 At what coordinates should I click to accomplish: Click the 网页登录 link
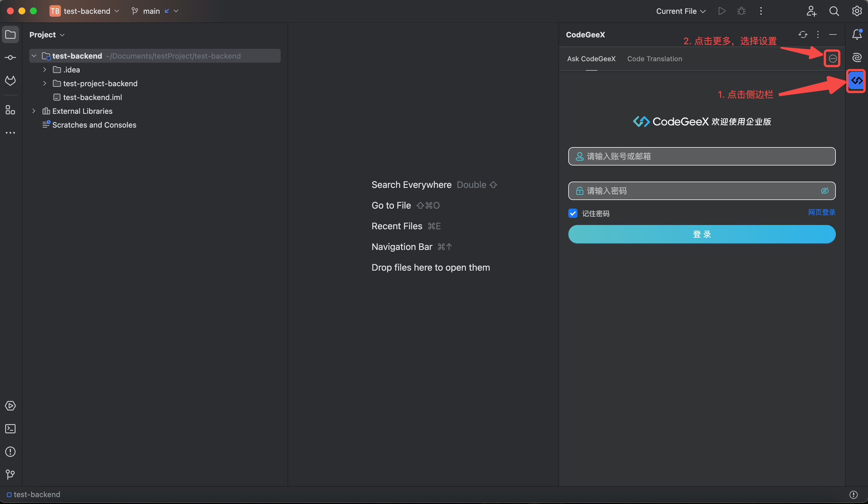coord(821,212)
